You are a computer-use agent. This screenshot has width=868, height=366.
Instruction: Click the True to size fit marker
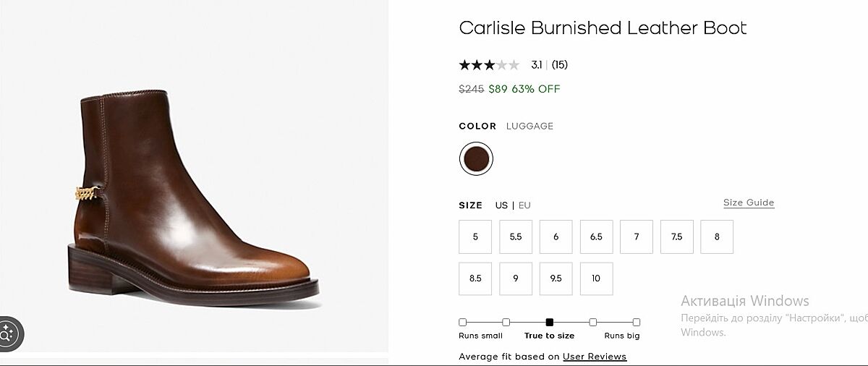point(550,322)
